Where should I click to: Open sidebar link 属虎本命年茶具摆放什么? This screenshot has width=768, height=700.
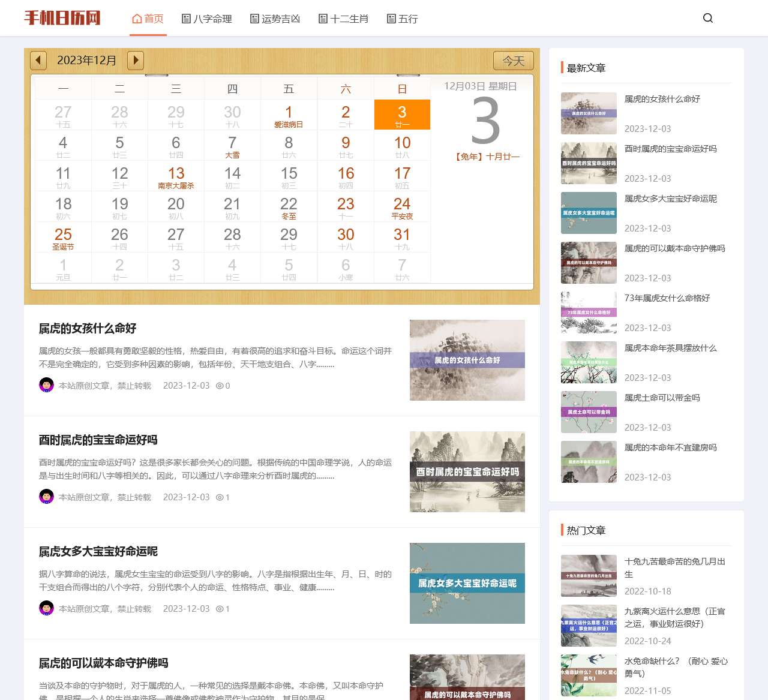(671, 348)
